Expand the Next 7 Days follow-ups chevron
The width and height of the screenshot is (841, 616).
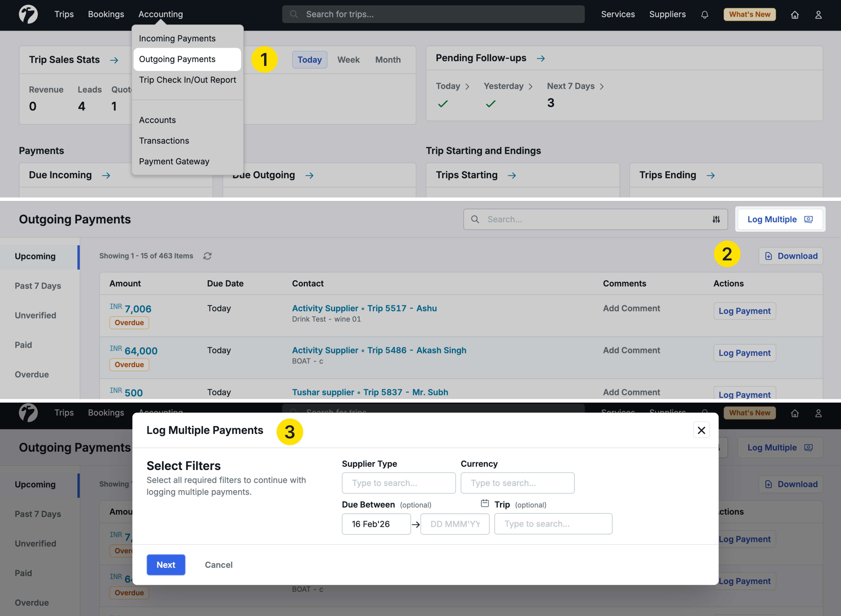tap(601, 86)
